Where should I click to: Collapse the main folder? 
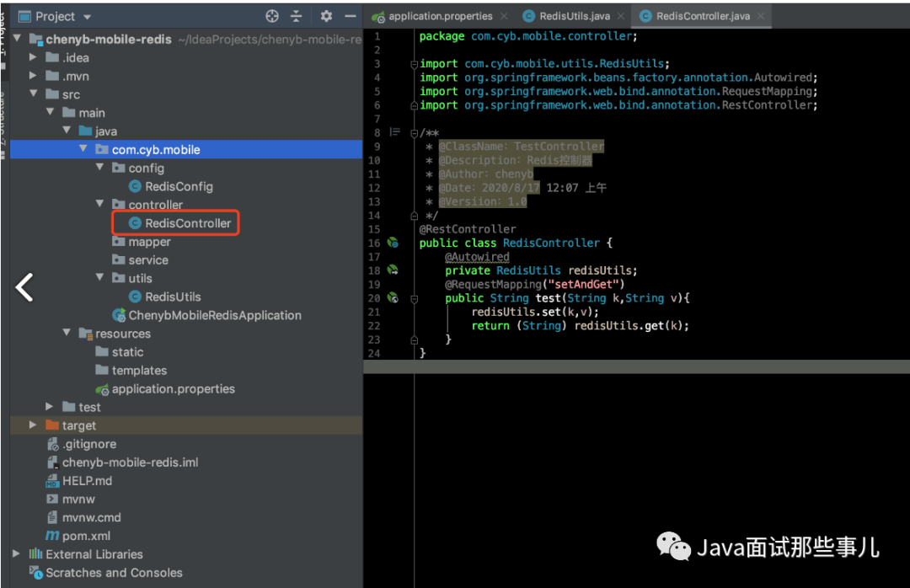pyautogui.click(x=50, y=113)
